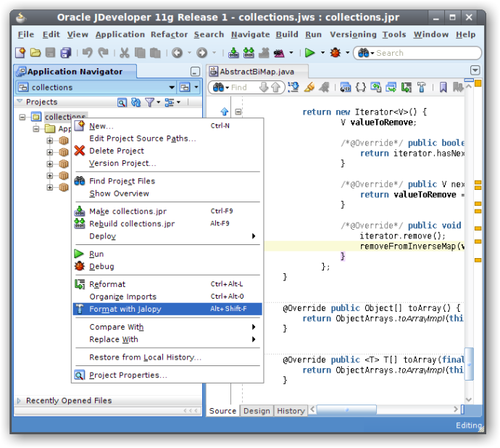500x448 pixels.
Task: Click the curly braces icon in editor toolbar
Action: (x=361, y=87)
